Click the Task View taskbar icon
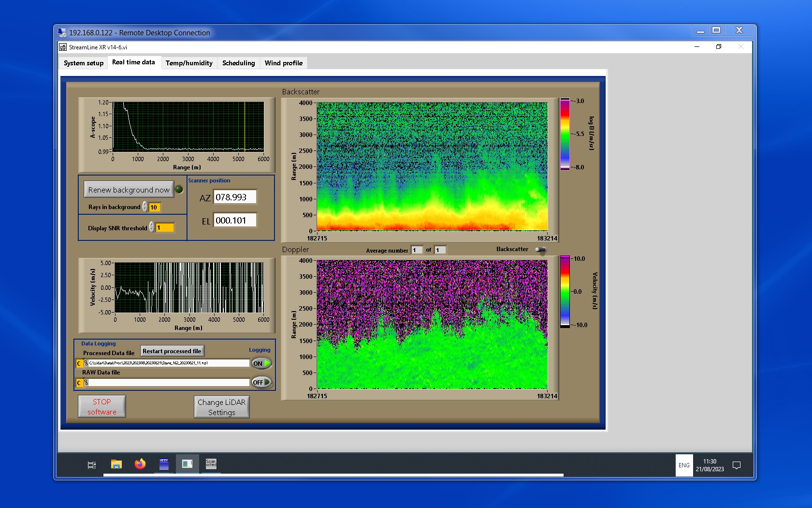 [91, 465]
